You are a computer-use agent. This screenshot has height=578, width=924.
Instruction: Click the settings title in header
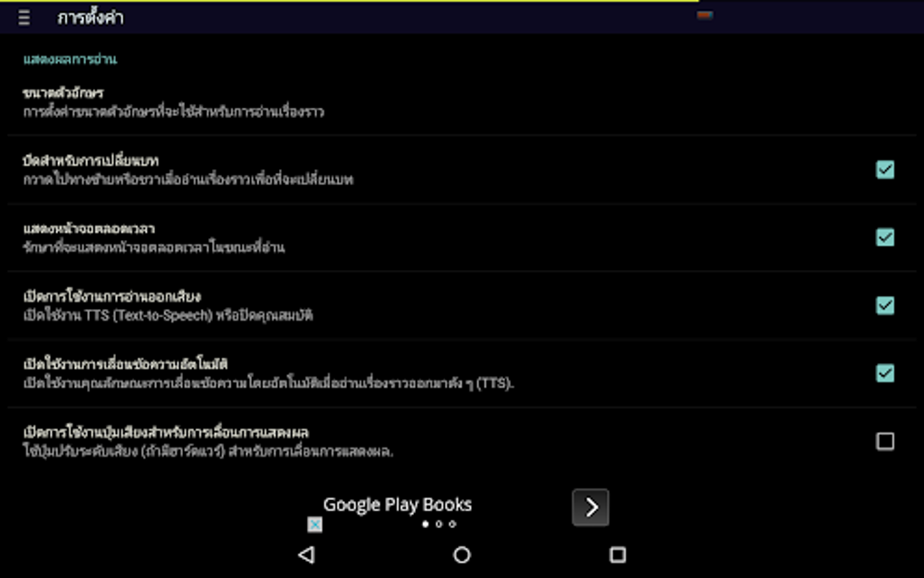click(x=91, y=18)
